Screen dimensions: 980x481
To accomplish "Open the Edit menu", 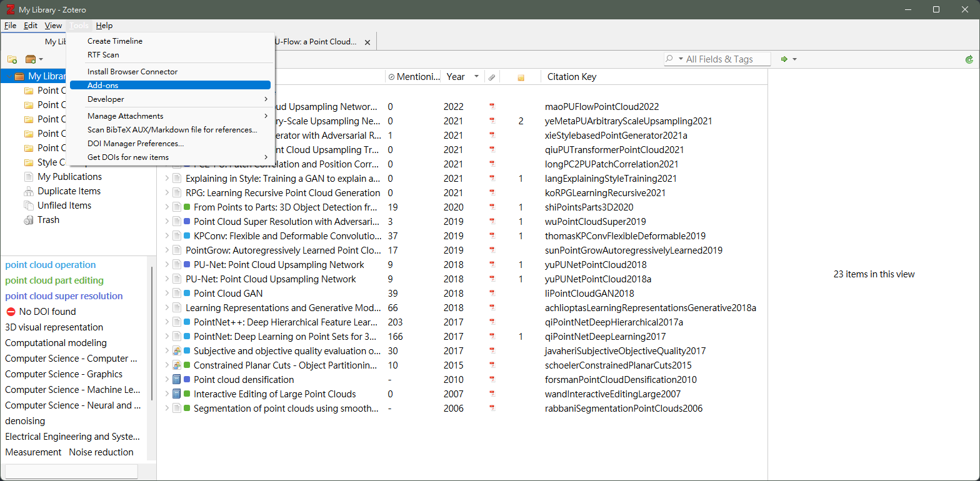I will 31,26.
